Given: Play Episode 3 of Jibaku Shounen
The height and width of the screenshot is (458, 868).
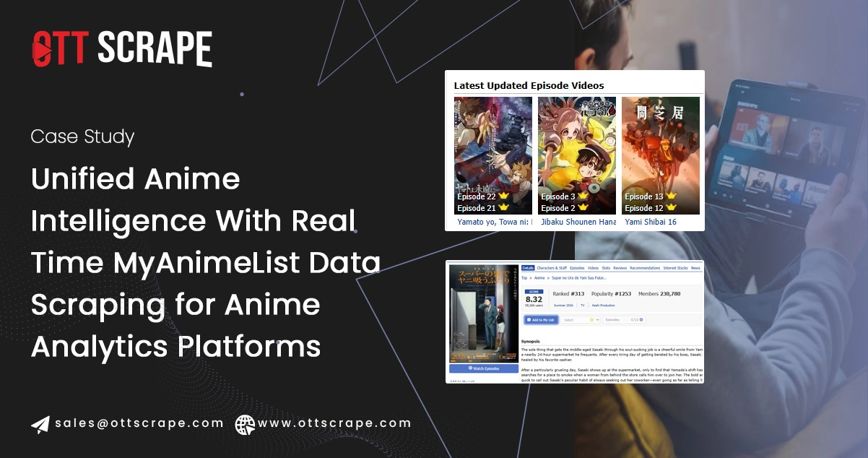Looking at the screenshot, I should pyautogui.click(x=558, y=196).
